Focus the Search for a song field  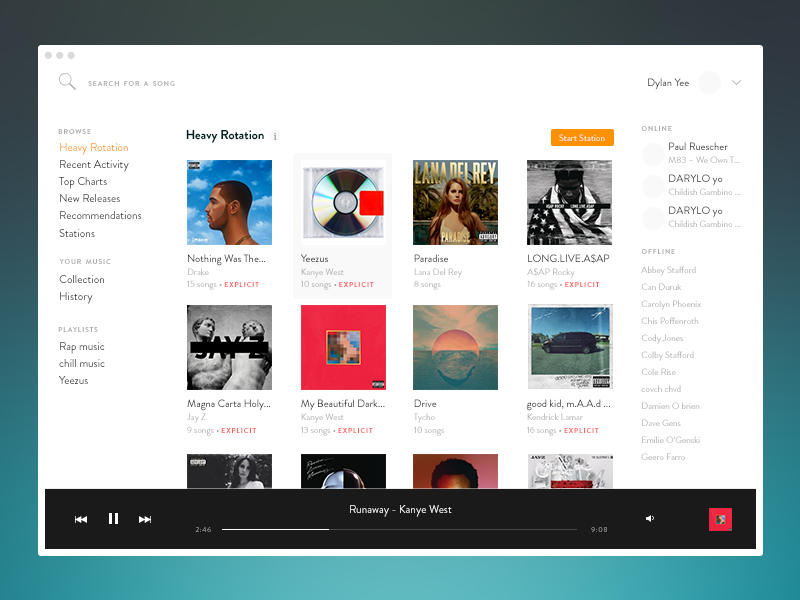tap(131, 83)
